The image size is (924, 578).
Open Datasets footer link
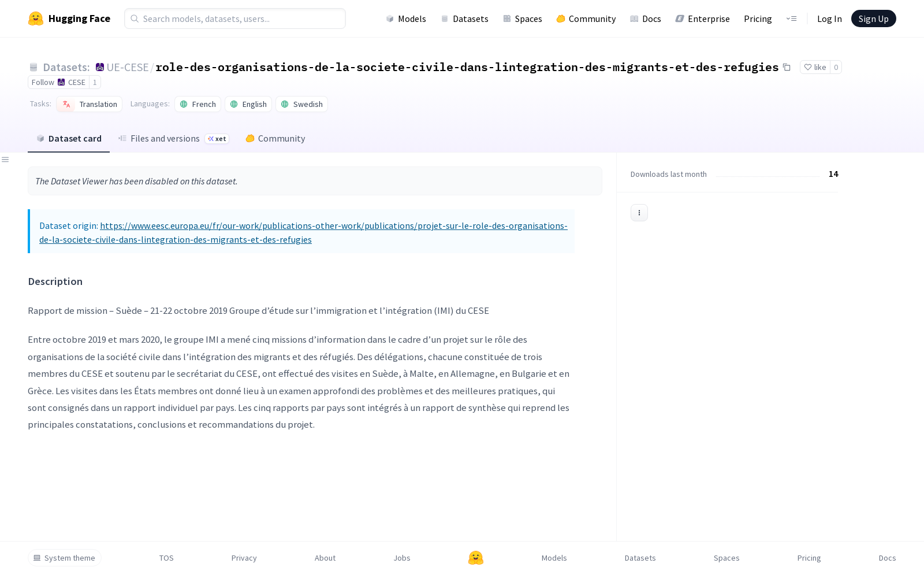tap(640, 558)
